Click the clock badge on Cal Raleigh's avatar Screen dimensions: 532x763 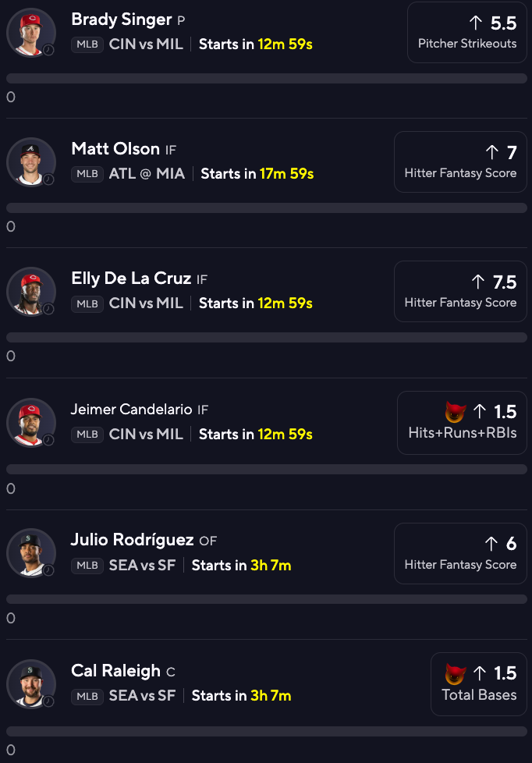[x=48, y=701]
